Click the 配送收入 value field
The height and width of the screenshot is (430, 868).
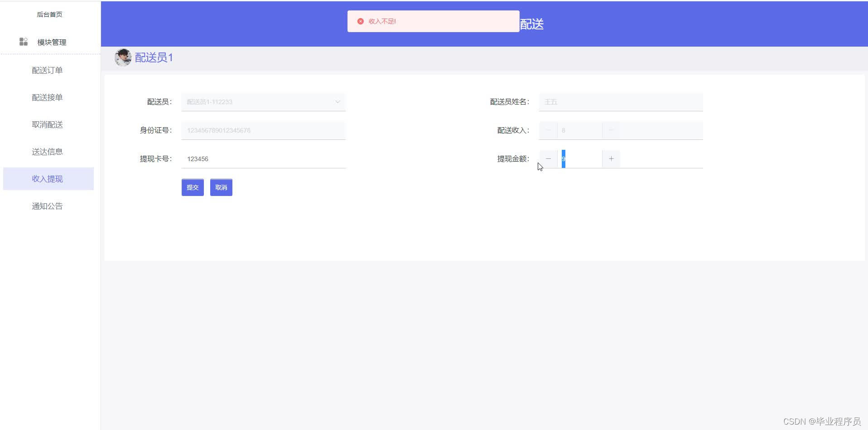(x=580, y=130)
